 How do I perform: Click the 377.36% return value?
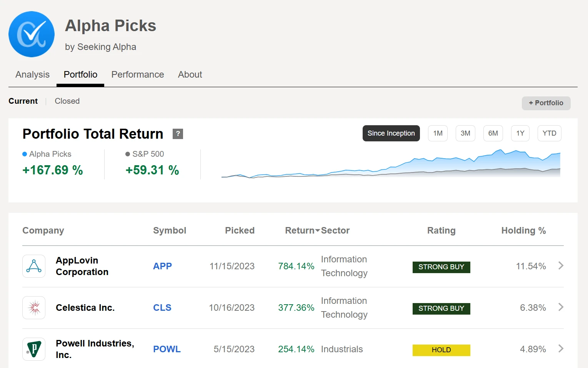[x=296, y=308]
